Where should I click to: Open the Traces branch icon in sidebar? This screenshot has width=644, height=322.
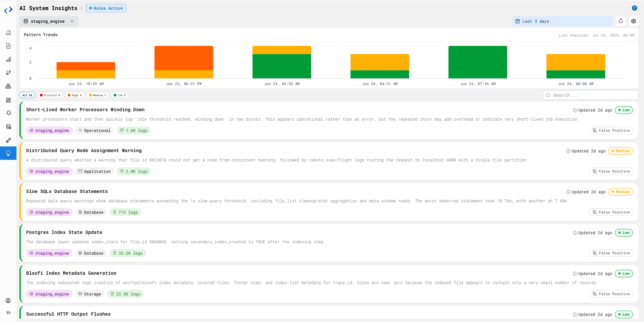[8, 73]
